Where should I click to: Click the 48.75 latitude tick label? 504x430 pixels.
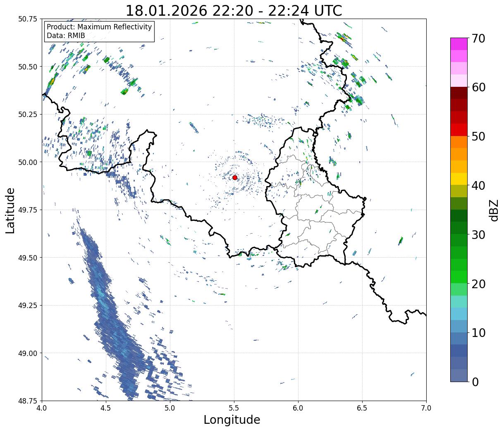[x=27, y=401]
